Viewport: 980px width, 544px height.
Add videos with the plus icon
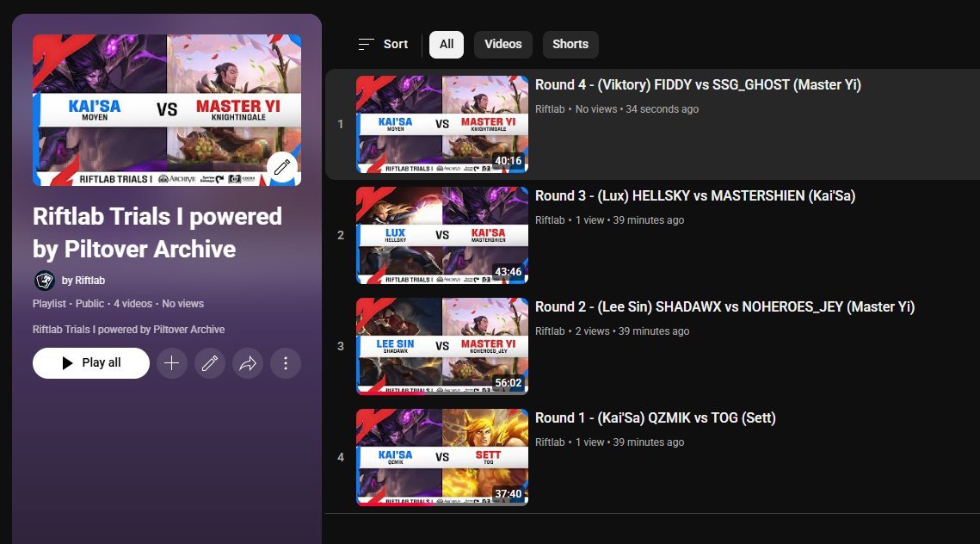point(172,363)
